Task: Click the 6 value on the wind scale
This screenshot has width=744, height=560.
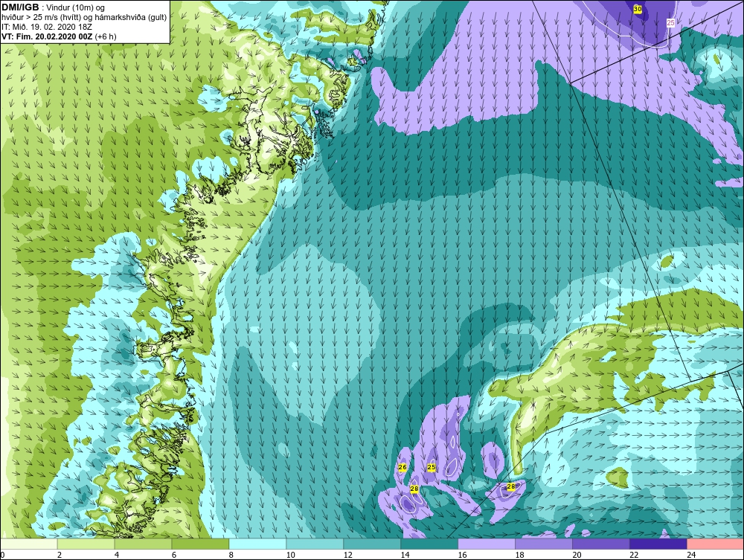Action: (174, 555)
